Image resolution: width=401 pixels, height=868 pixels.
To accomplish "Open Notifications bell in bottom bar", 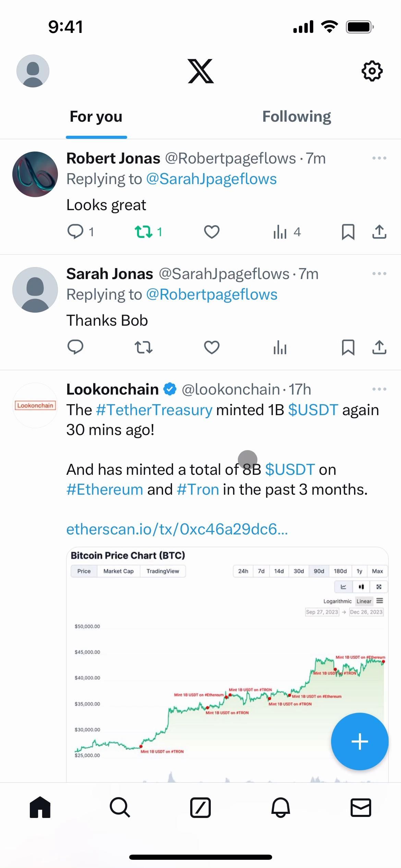I will tap(281, 807).
